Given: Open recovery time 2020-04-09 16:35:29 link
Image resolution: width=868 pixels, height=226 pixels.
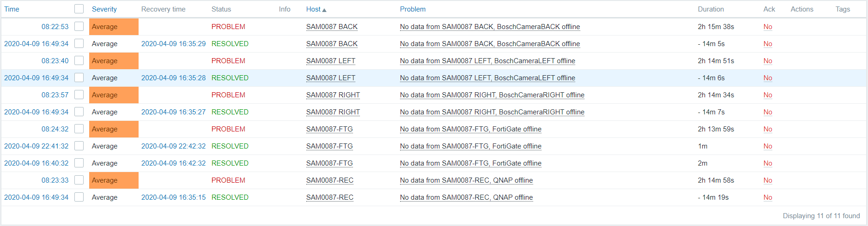Looking at the screenshot, I should click(173, 44).
